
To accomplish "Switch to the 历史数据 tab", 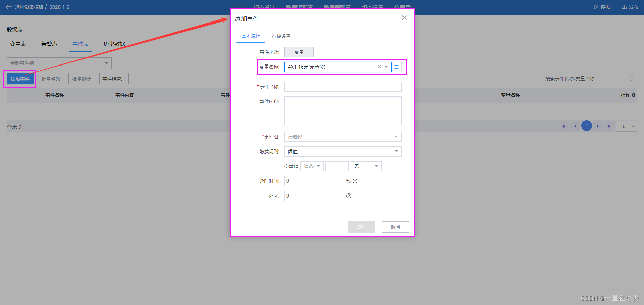I will pyautogui.click(x=114, y=44).
